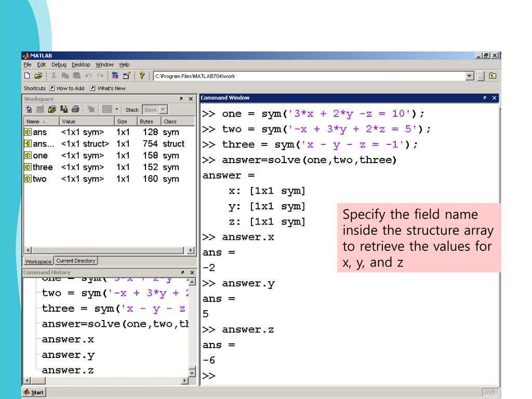Click Load data file icon in Workspace
The width and height of the screenshot is (532, 399).
52,109
